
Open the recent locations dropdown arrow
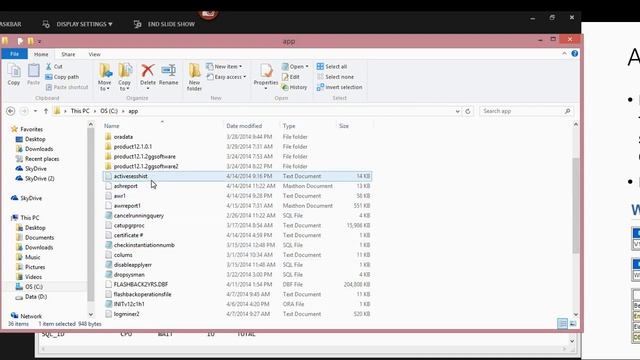click(x=36, y=111)
